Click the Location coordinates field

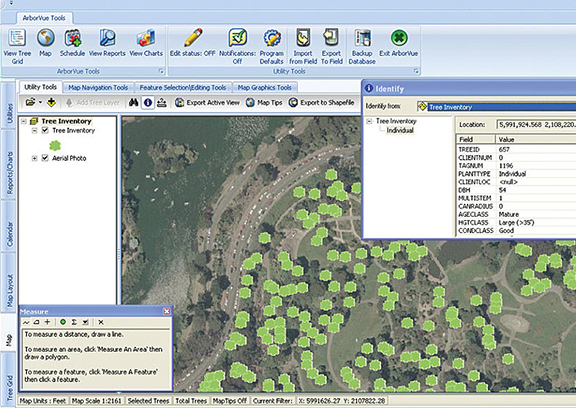(x=536, y=124)
